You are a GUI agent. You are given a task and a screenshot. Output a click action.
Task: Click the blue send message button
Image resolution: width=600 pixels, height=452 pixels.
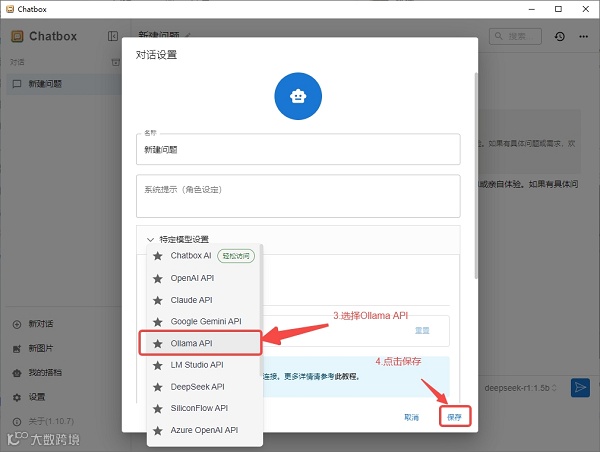point(580,388)
